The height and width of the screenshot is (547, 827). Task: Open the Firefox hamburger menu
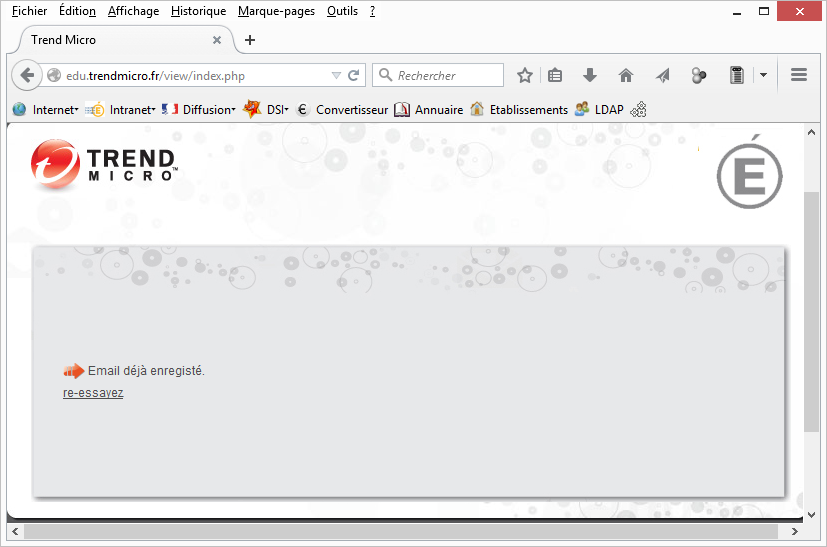(x=799, y=76)
